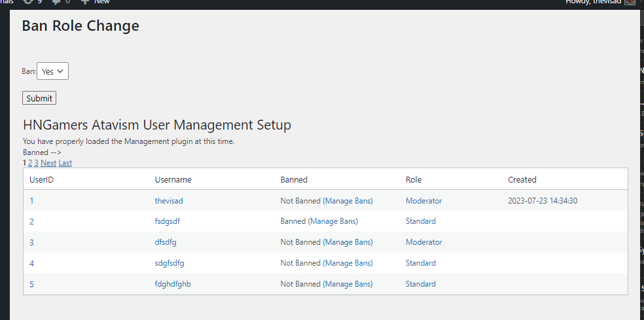Select username sdgfsdfg
This screenshot has width=644, height=320.
pyautogui.click(x=170, y=263)
